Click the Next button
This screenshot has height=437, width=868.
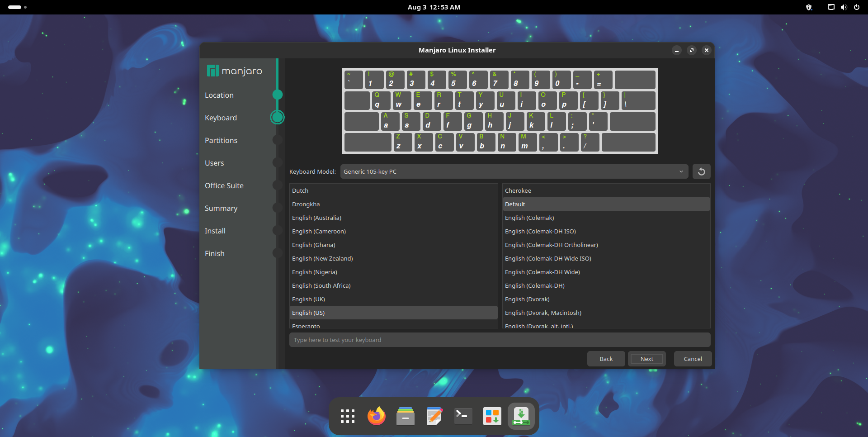tap(647, 359)
